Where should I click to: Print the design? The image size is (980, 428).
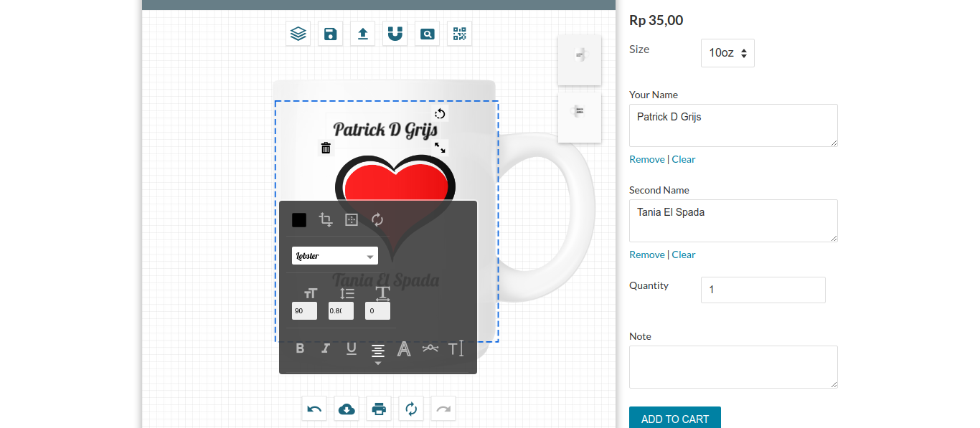[379, 409]
